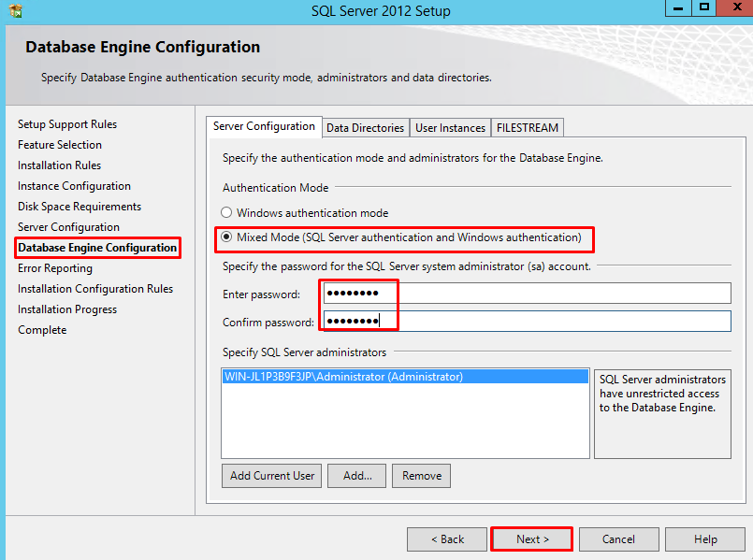Click Complete step in sidebar

pos(42,330)
